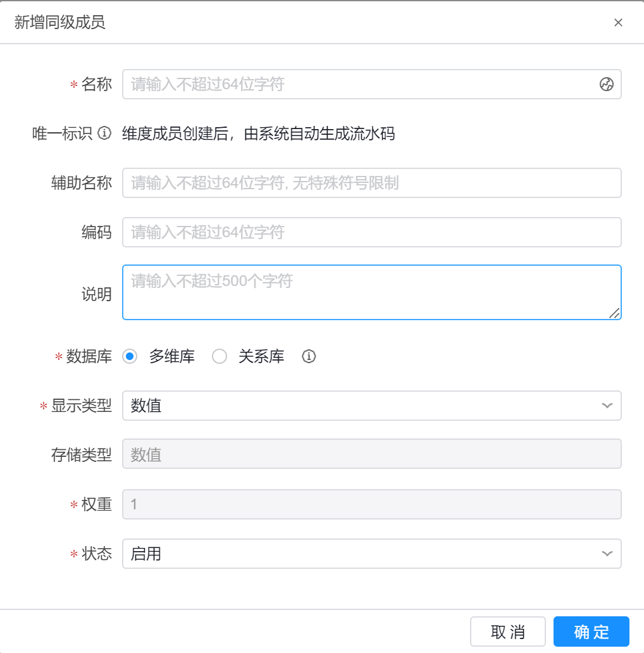Screen dimensions: 644x653
Task: Click info icon next to 关系库 option
Action: coord(309,357)
